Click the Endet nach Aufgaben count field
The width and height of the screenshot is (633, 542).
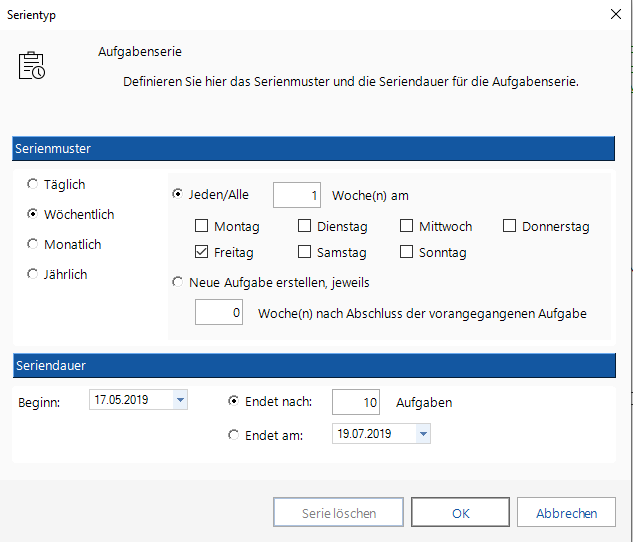pos(356,402)
